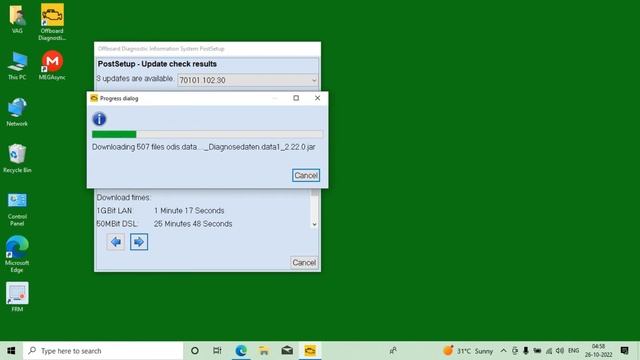Open the 31°C Sunny weather widget
640x360 pixels.
tap(468, 351)
